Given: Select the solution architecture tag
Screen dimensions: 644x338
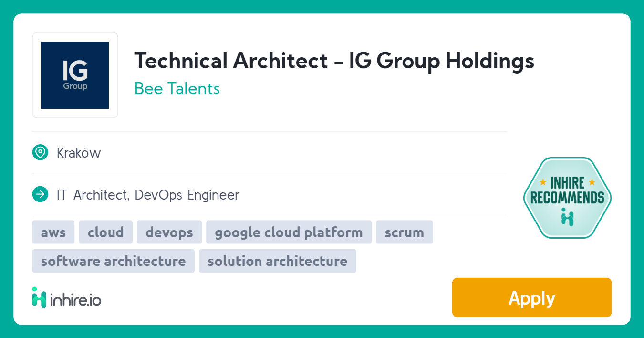Looking at the screenshot, I should 277,261.
